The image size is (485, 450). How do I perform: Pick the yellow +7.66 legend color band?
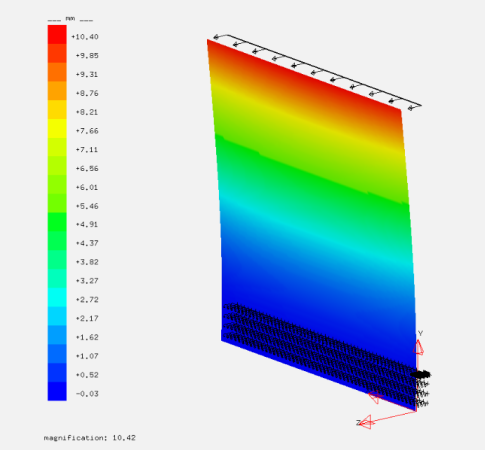[x=57, y=128]
